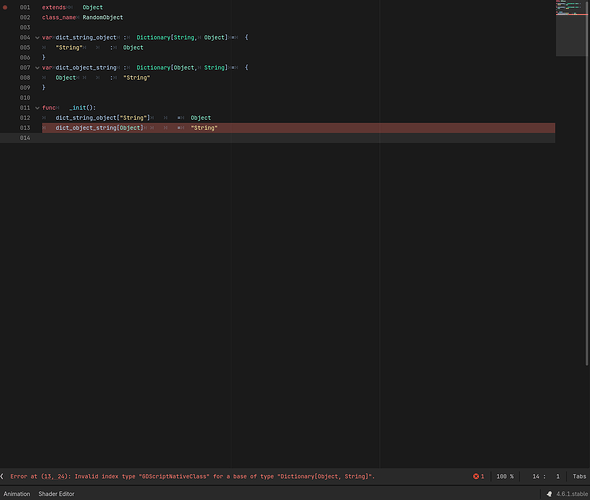Toggle the breakpoint dot on line 001
Image resolution: width=590 pixels, height=500 pixels.
[x=5, y=8]
